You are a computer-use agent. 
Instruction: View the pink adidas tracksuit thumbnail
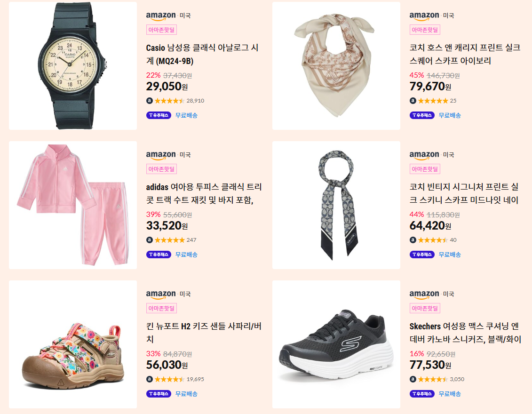click(72, 205)
